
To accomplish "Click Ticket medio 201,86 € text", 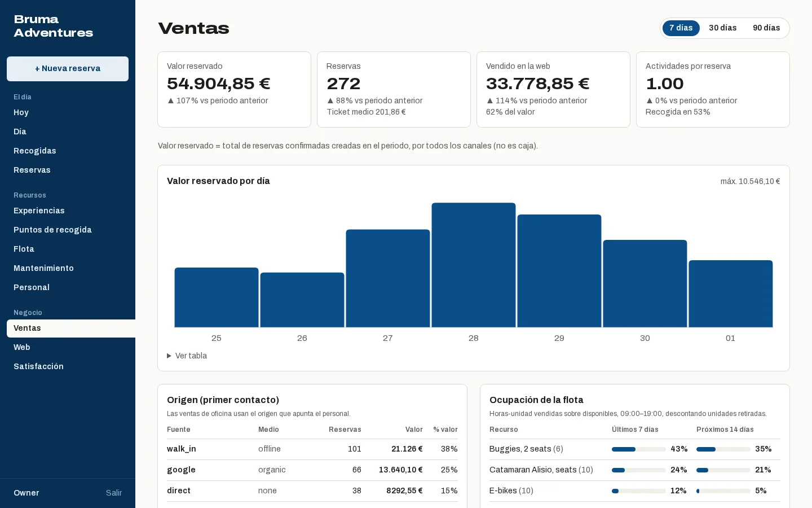I will pos(366,112).
